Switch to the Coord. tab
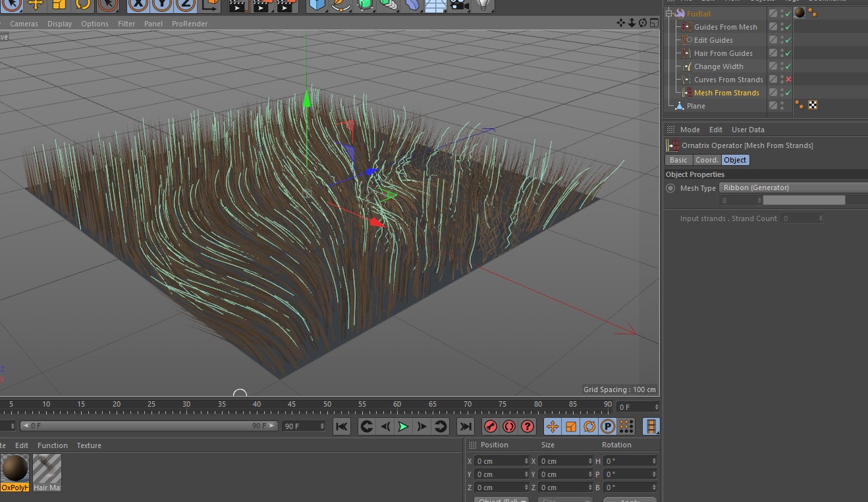The width and height of the screenshot is (868, 502). pyautogui.click(x=707, y=160)
